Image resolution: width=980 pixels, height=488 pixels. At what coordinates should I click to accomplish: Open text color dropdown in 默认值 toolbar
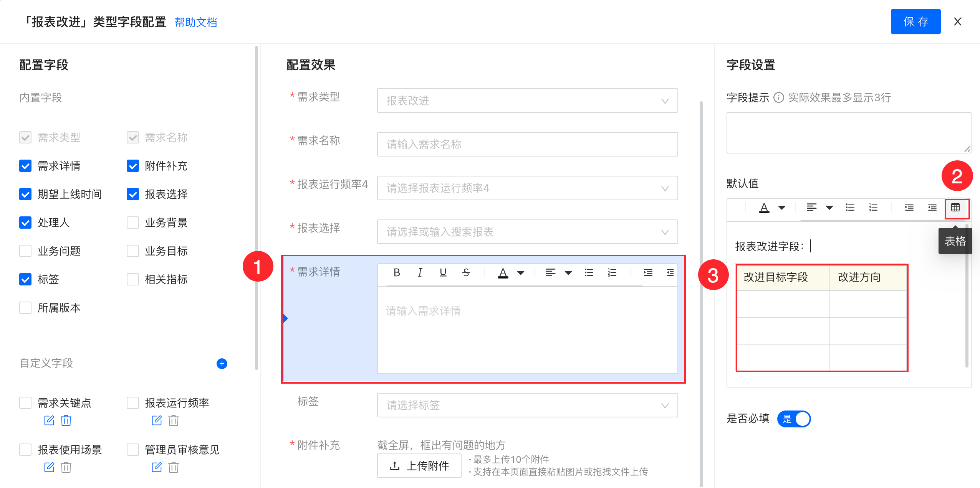click(x=781, y=208)
